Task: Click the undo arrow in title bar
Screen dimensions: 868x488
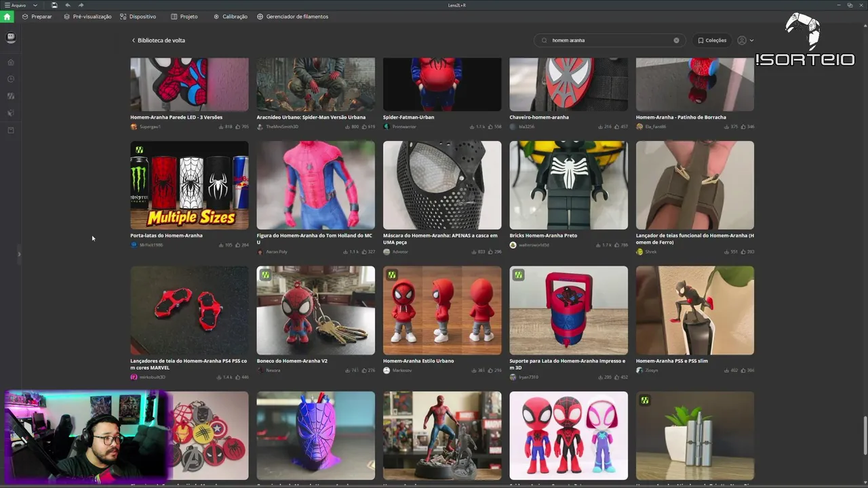Action: click(68, 5)
